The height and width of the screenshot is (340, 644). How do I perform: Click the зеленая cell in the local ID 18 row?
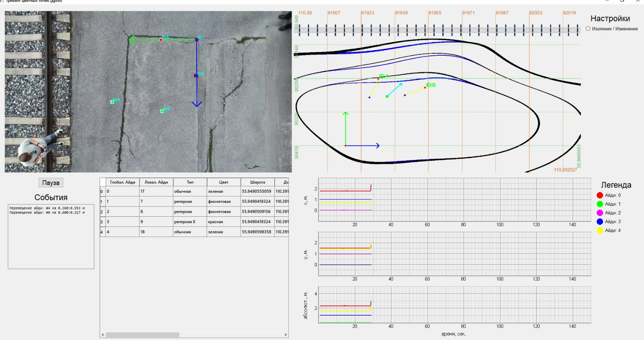pyautogui.click(x=224, y=232)
